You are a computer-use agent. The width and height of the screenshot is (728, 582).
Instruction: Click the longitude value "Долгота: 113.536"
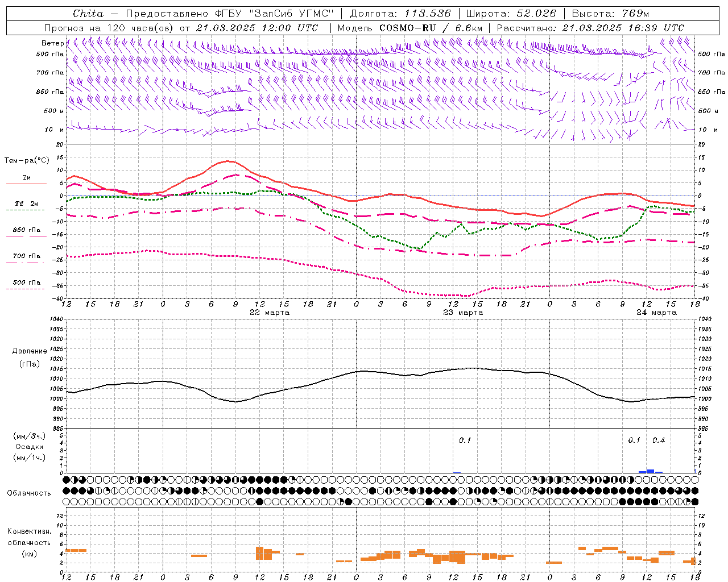pos(400,14)
